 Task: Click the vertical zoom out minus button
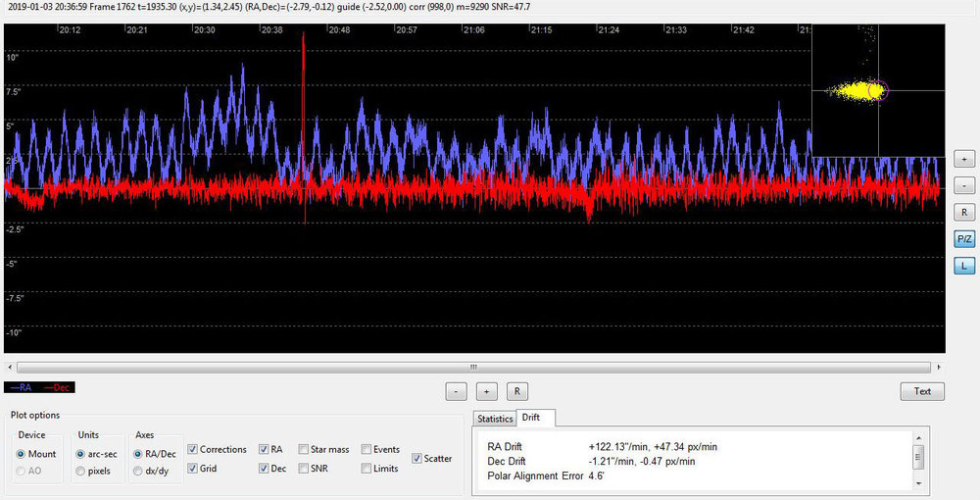point(963,185)
